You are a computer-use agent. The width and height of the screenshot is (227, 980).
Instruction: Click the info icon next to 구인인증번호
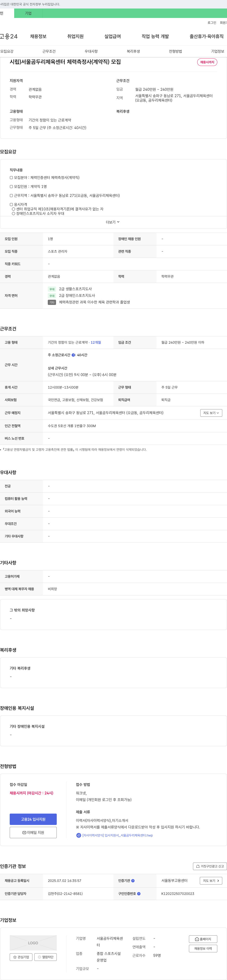(139, 894)
